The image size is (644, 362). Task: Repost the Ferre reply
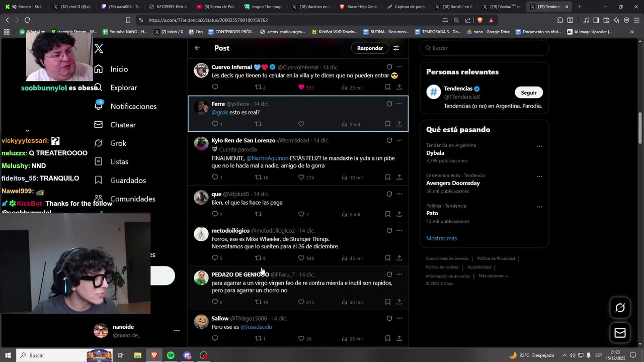pyautogui.click(x=258, y=124)
